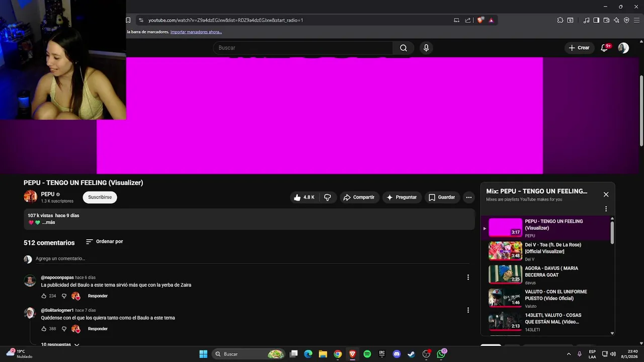Click the YouTube search input field
The height and width of the screenshot is (362, 644).
303,48
